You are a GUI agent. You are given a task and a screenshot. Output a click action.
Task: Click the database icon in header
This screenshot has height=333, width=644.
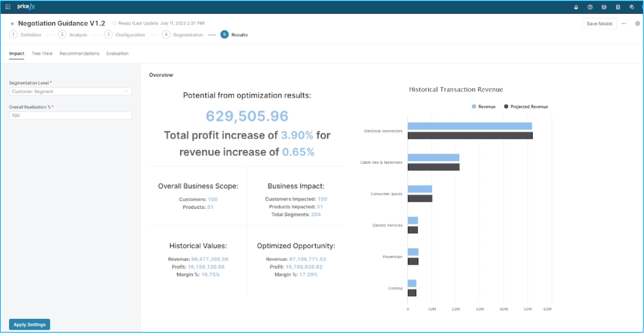(x=618, y=7)
